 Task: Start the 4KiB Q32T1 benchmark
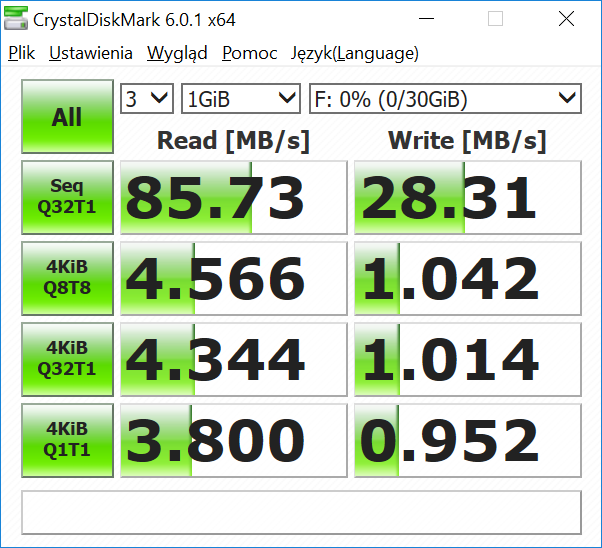click(67, 359)
